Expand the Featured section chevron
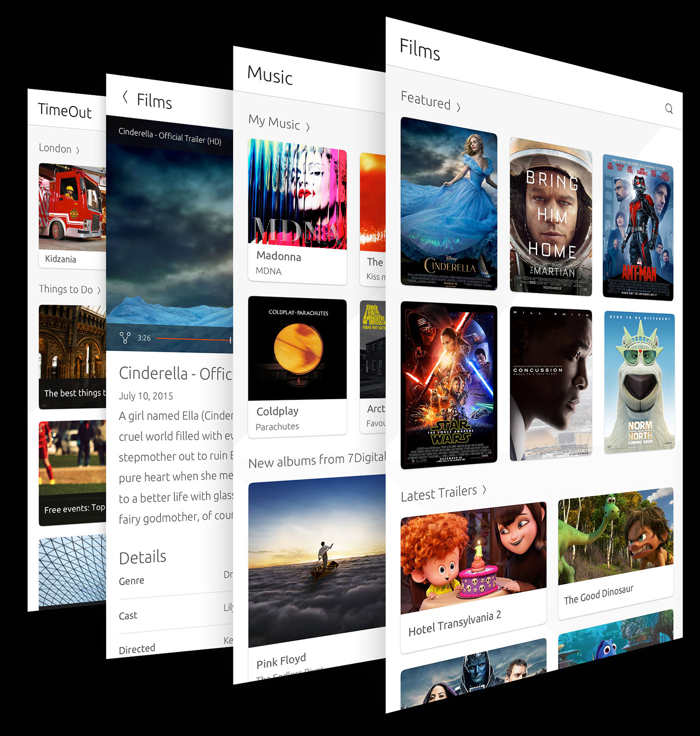The width and height of the screenshot is (700, 736). [458, 107]
